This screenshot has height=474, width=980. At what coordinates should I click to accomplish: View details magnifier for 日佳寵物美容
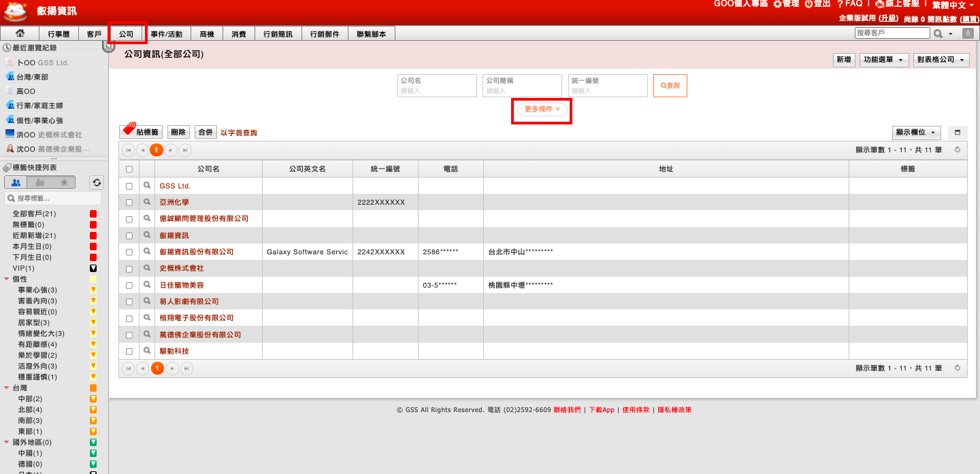coord(146,284)
